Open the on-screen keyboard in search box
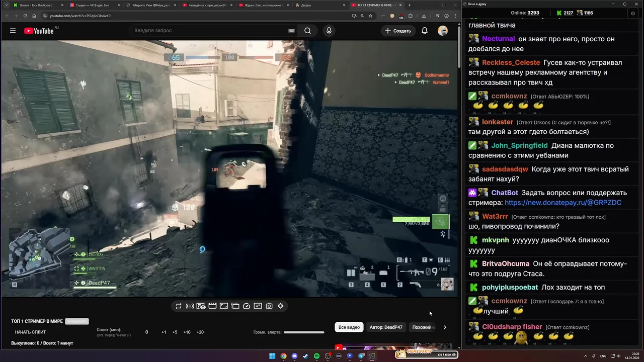Screen dimensions: 644x362 [291, 31]
